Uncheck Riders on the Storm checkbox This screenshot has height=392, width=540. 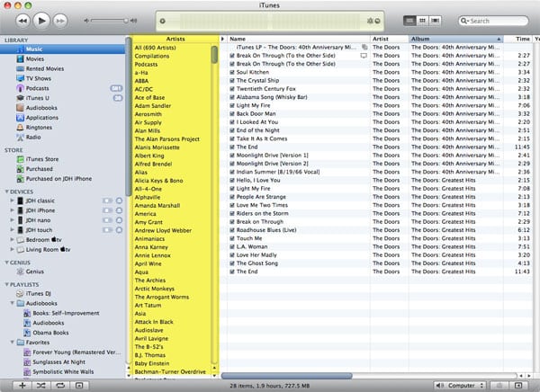[x=232, y=213]
